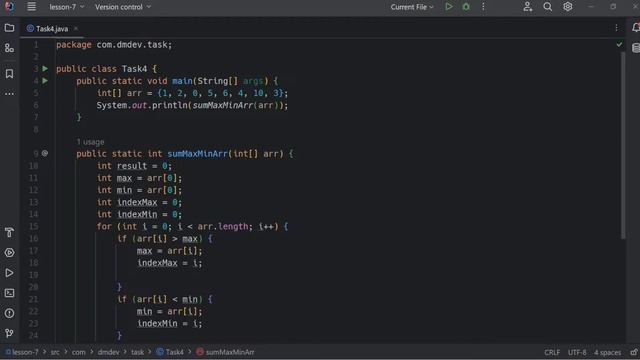Open editor tab options menu
640x360 pixels.
point(616,28)
